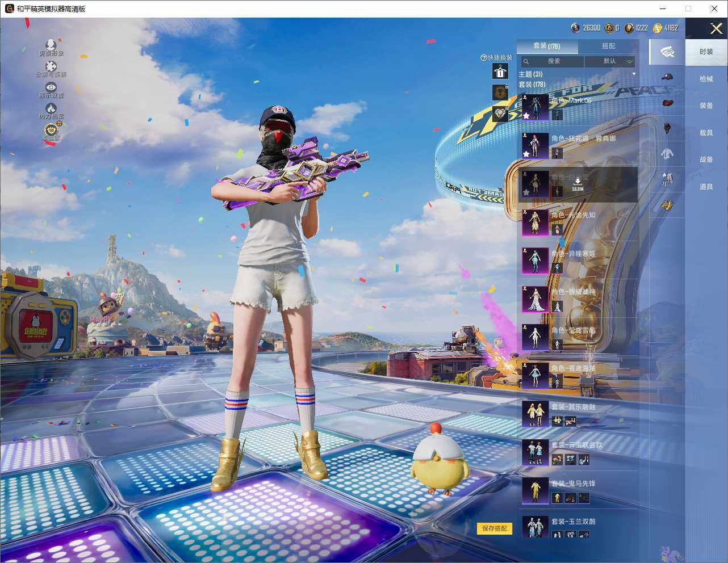Select the gold shoes category icon
The width and height of the screenshot is (728, 563).
[667, 204]
